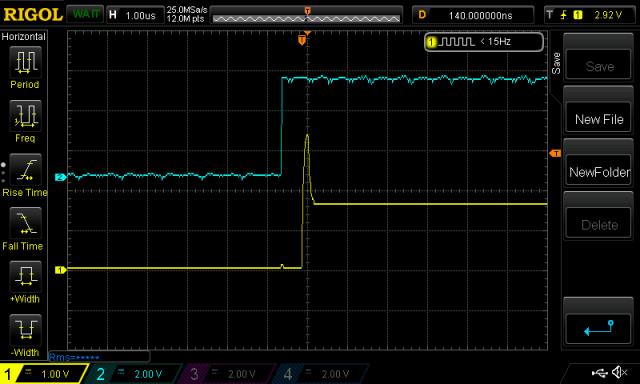640x384 pixels.
Task: Choose the Rise Time measurement icon
Action: pyautogui.click(x=25, y=170)
